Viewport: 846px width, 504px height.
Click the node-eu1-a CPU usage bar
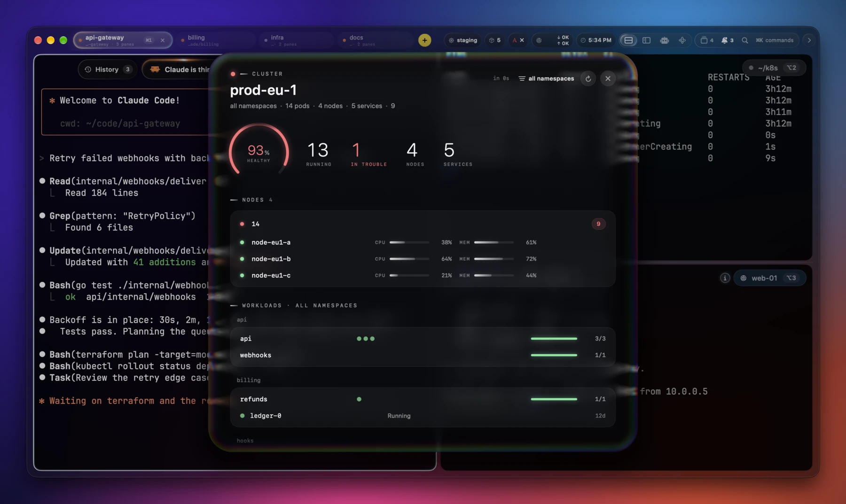(409, 242)
